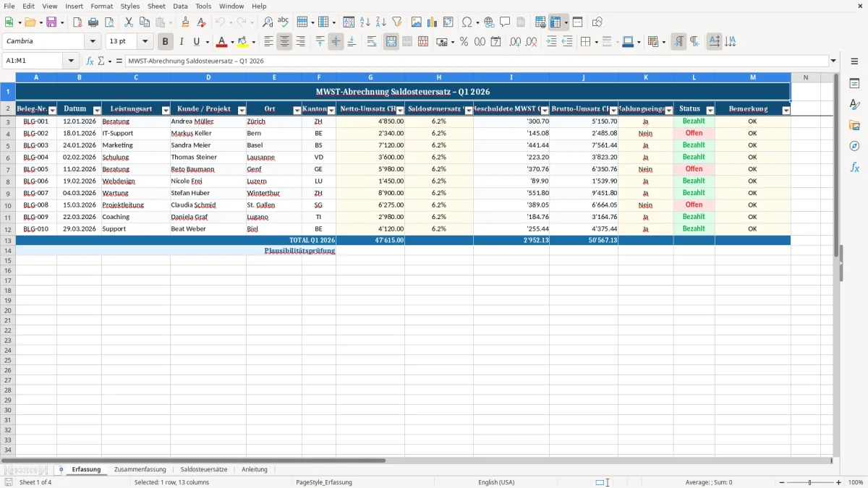Image resolution: width=868 pixels, height=488 pixels.
Task: Open the filter dropdown for Ort column
Action: 297,110
